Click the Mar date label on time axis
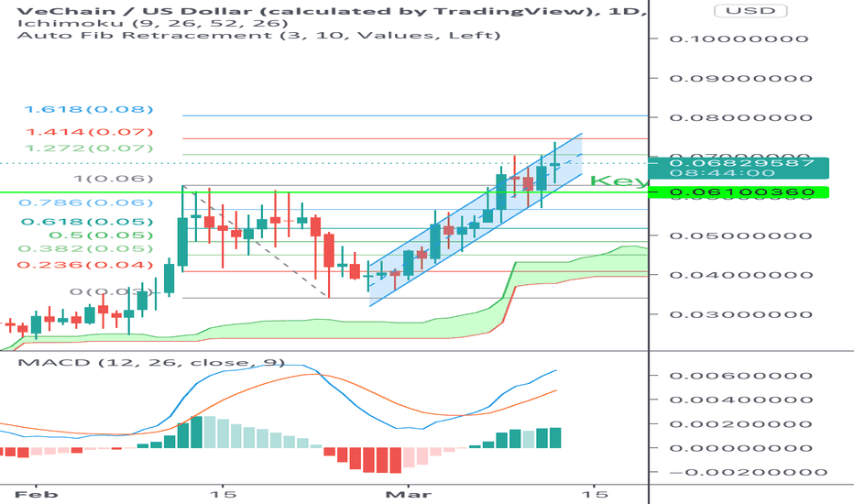The image size is (854, 504). pos(408,494)
